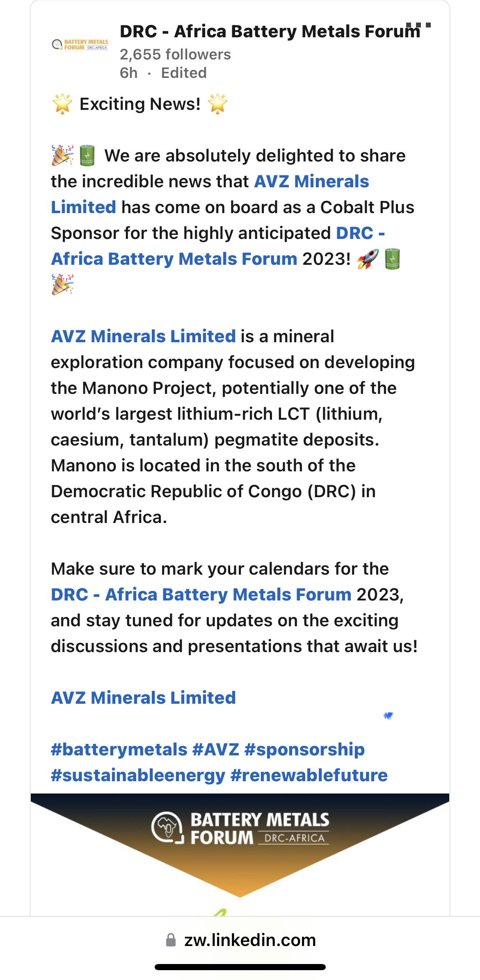The height and width of the screenshot is (980, 480).
Task: Click the 2,655 followers text
Action: point(175,55)
